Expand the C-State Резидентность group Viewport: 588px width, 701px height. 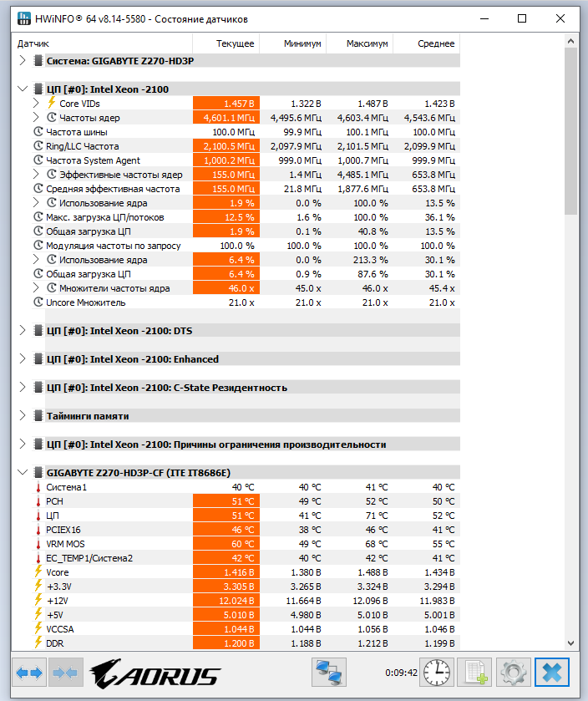pos(23,387)
